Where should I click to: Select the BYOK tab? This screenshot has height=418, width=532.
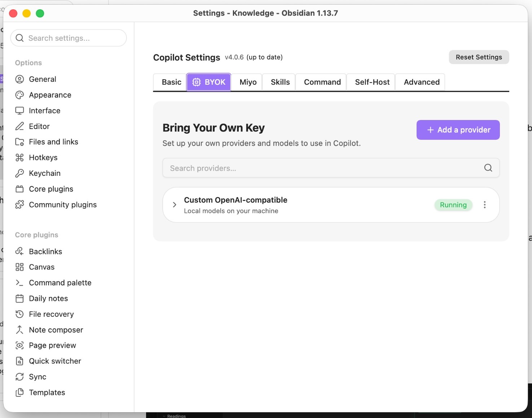pyautogui.click(x=209, y=82)
